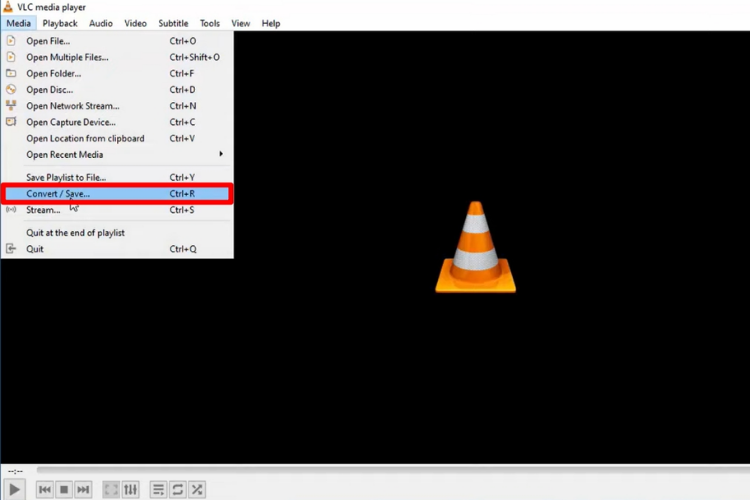
Task: Choose Open Capture Device entry
Action: tap(117, 122)
